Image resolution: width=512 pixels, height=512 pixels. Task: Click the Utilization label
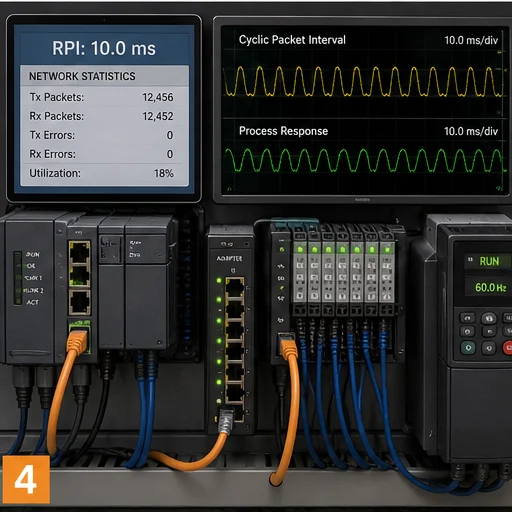tap(55, 173)
